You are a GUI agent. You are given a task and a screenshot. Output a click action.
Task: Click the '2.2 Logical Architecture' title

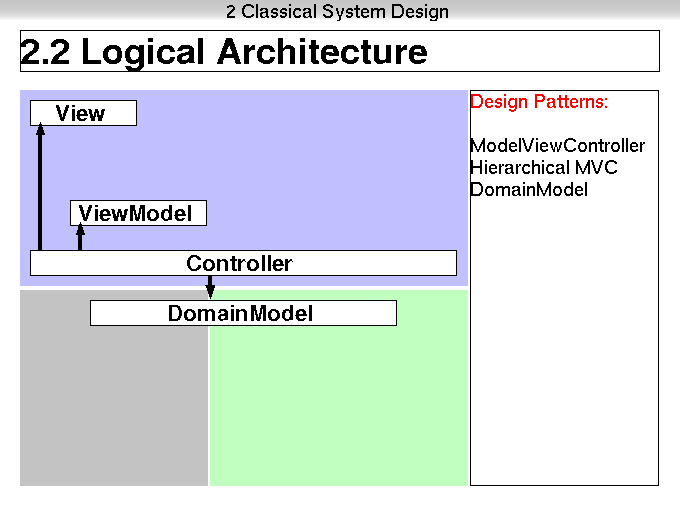point(224,52)
